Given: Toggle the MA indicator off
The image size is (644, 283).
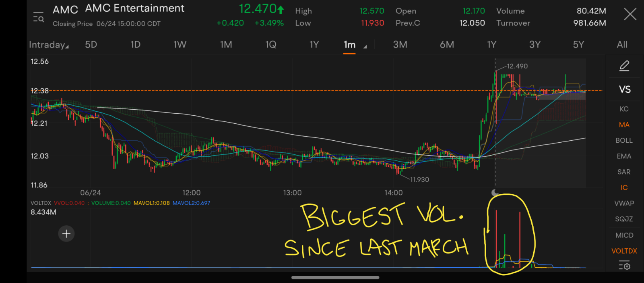Looking at the screenshot, I should pos(624,125).
